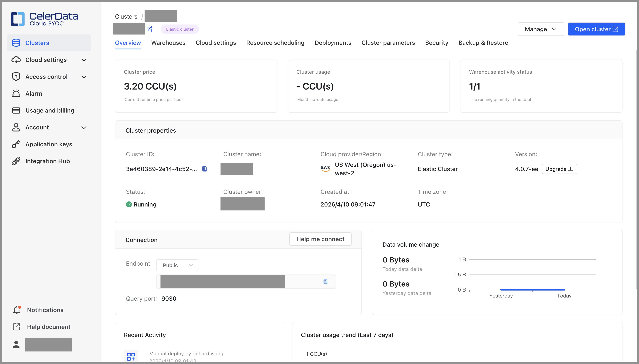The height and width of the screenshot is (364, 639).
Task: Open the Help document
Action: [x=49, y=327]
